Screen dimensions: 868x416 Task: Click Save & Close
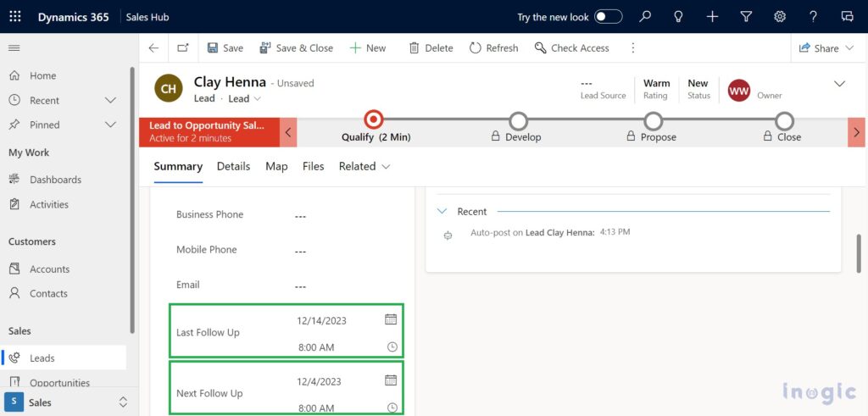(296, 48)
